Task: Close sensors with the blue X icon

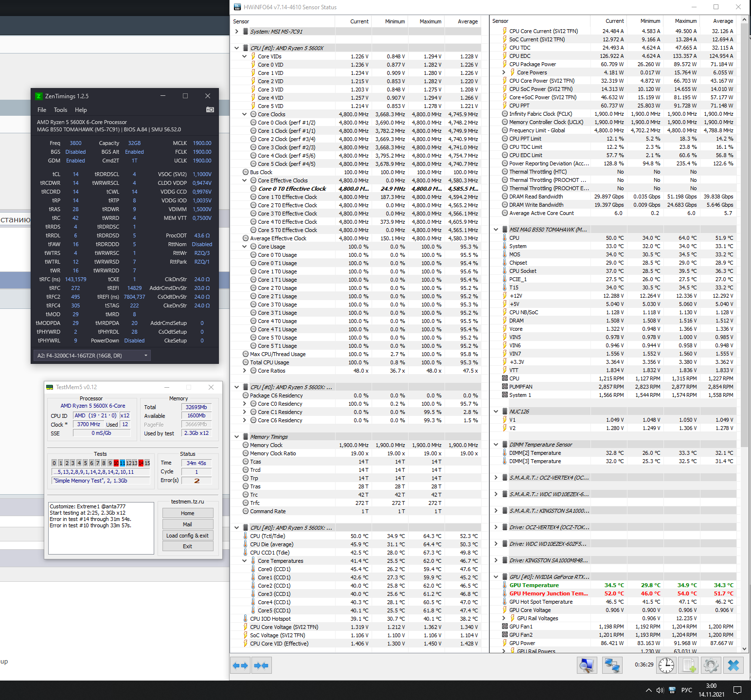Action: coord(733,665)
